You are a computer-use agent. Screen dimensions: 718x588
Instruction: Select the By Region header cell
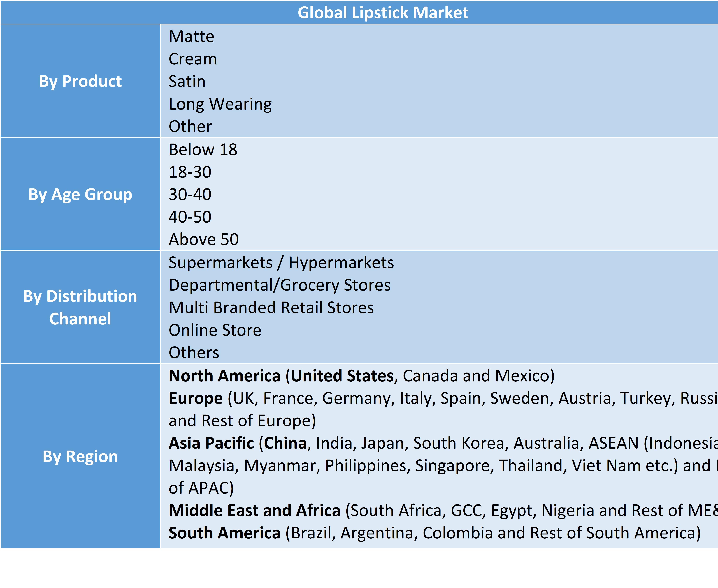80,456
